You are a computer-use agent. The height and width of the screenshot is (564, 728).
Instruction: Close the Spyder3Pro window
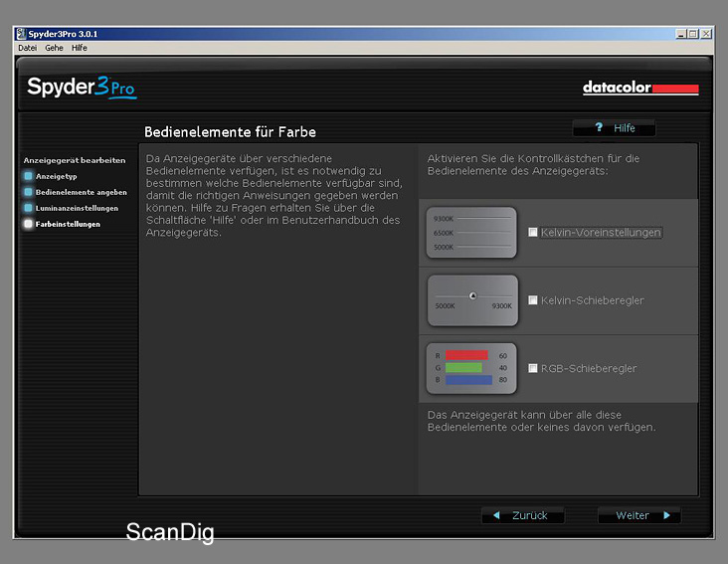pos(706,34)
